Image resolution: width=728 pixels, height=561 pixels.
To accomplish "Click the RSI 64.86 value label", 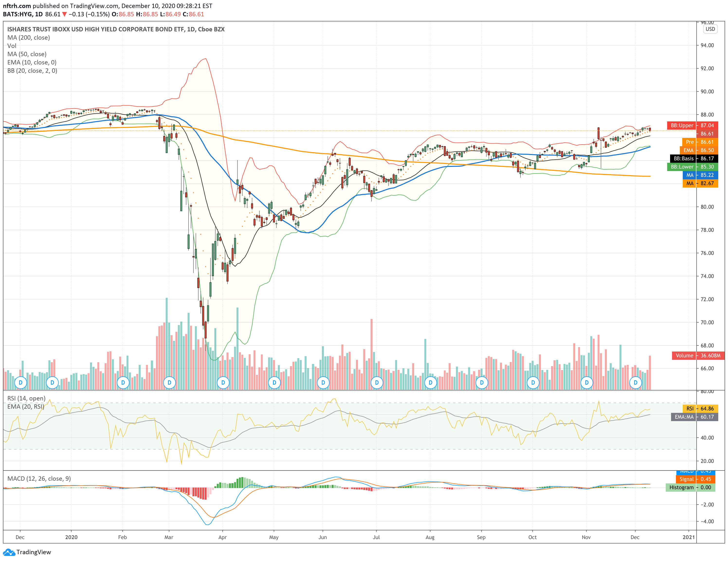I will 700,409.
